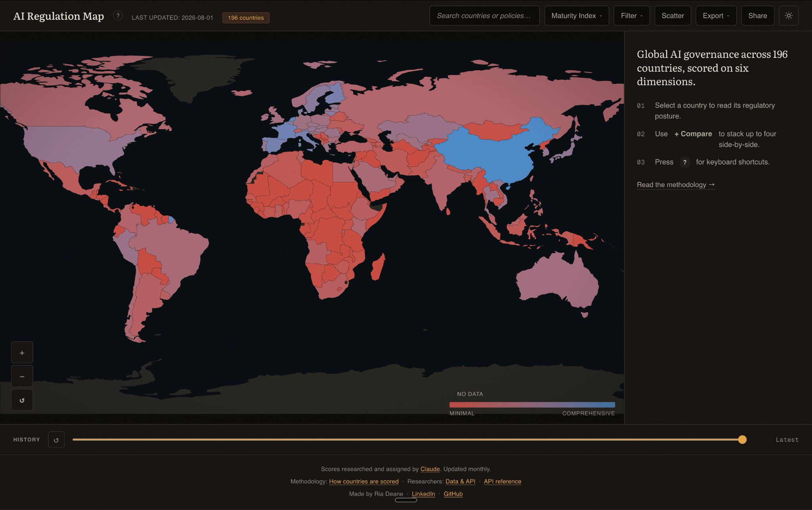Open Read the methodology link
The height and width of the screenshot is (510, 812).
coord(676,185)
